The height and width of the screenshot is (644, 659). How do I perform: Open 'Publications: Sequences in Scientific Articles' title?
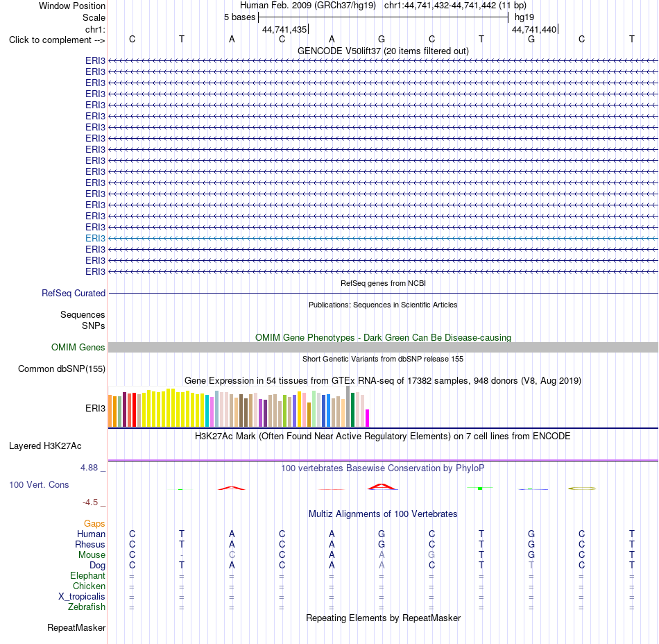point(383,305)
